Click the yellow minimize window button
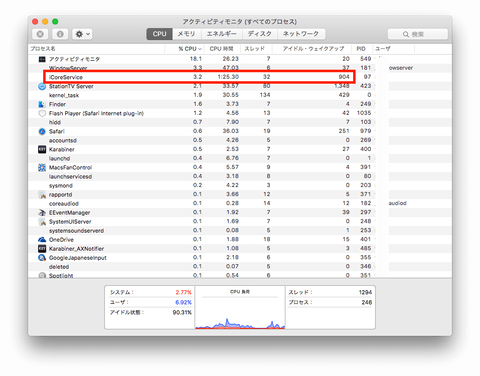Image resolution: width=480 pixels, height=376 pixels. pos(45,22)
